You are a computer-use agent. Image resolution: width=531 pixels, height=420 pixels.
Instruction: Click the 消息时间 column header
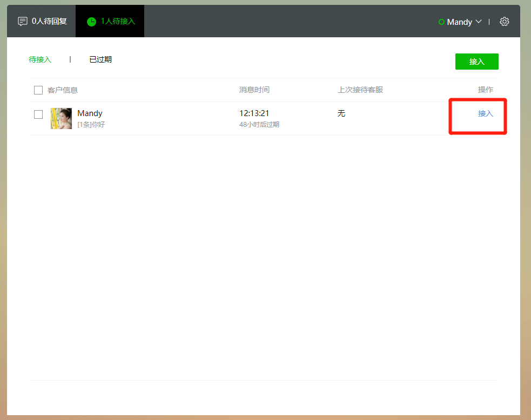(254, 90)
